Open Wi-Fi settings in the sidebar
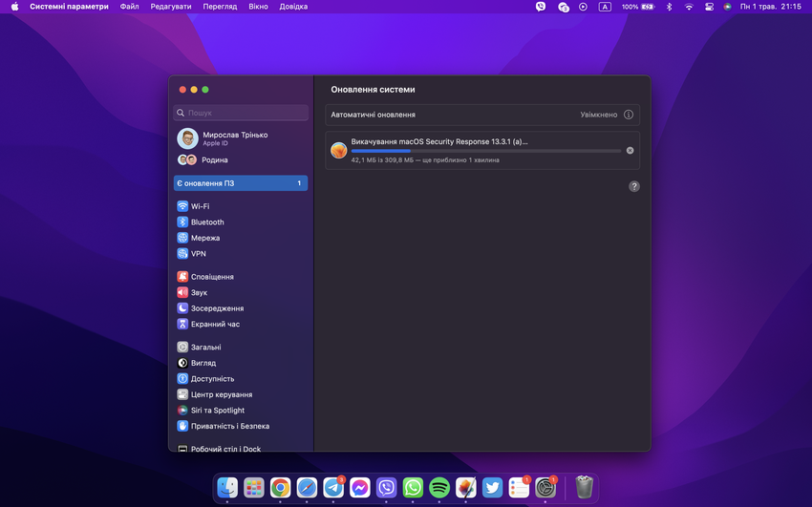The height and width of the screenshot is (507, 812). [x=200, y=206]
